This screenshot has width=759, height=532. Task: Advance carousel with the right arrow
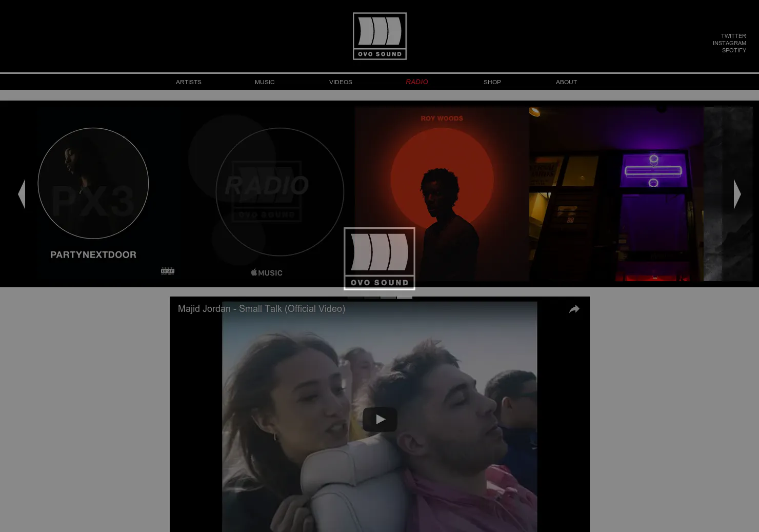point(737,194)
